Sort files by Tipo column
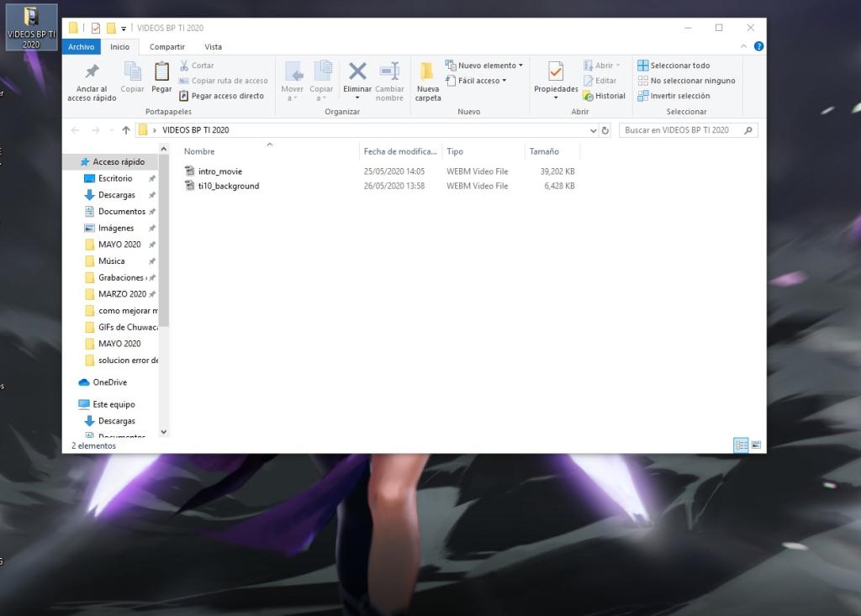This screenshot has height=616, width=861. [x=483, y=151]
